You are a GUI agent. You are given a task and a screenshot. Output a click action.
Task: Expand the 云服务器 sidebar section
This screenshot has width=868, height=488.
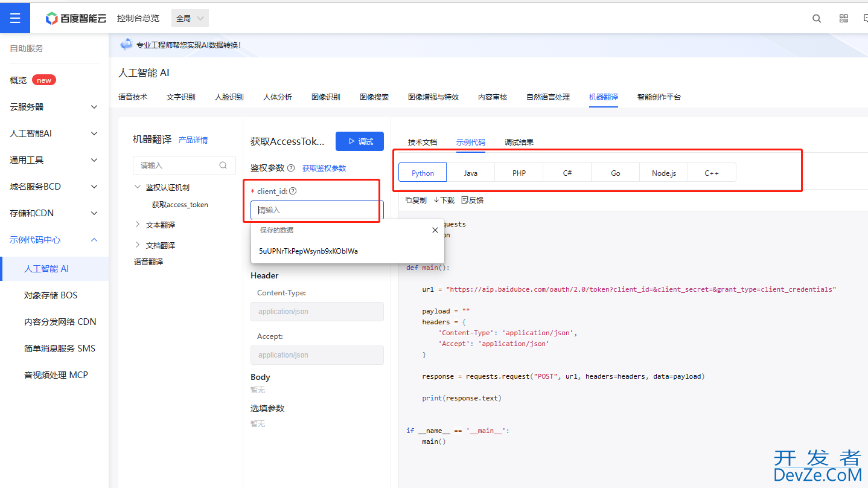tap(54, 107)
